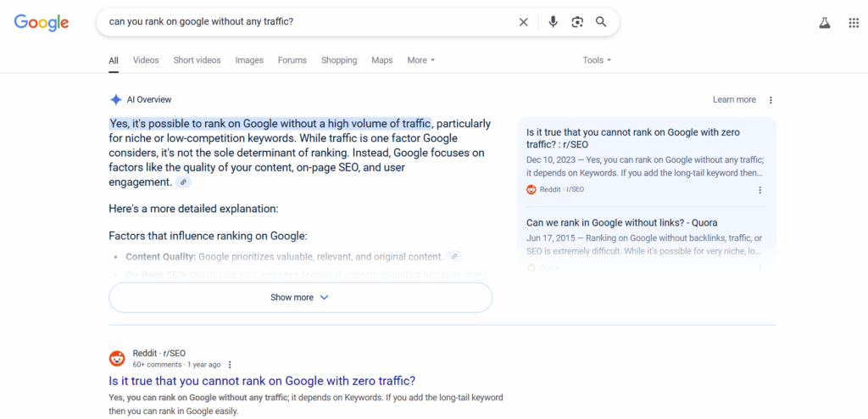Click the AI Overview sparkle icon
The image size is (868, 419).
click(115, 100)
